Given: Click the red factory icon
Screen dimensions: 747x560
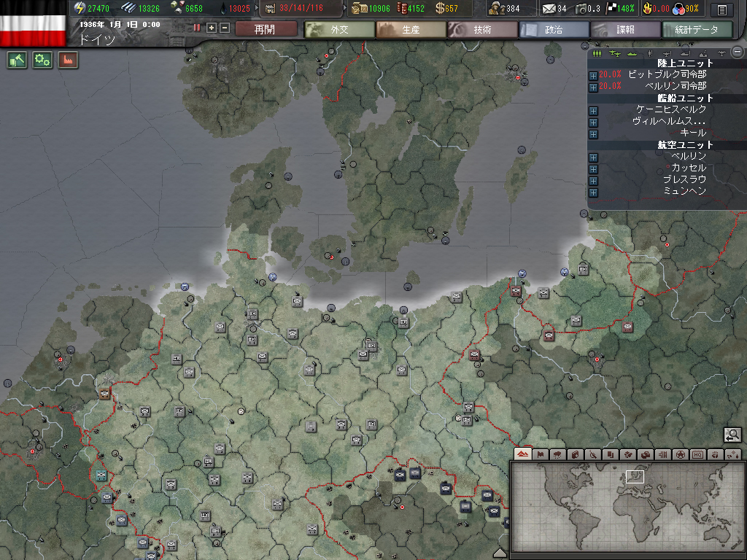Looking at the screenshot, I should [x=68, y=60].
